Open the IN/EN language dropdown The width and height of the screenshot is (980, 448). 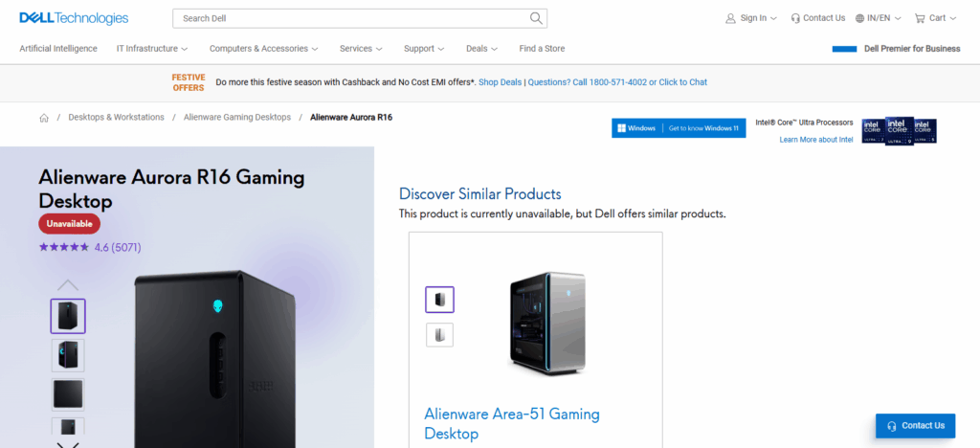(879, 18)
